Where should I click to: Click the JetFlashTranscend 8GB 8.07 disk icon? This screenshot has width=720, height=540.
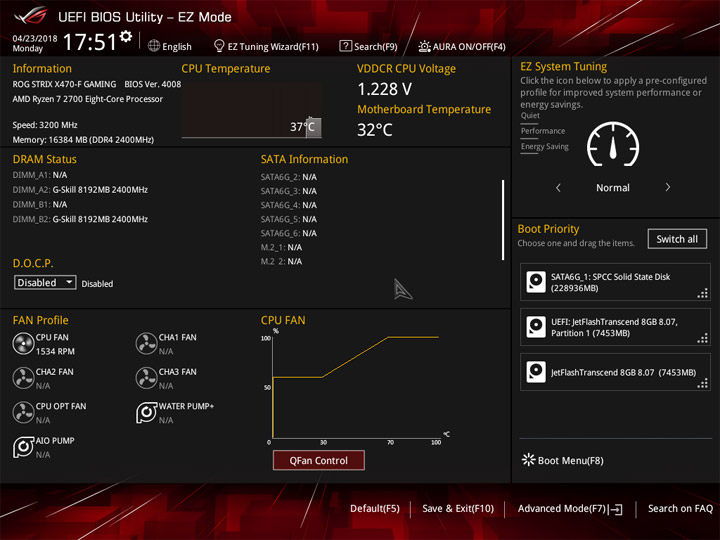[536, 372]
